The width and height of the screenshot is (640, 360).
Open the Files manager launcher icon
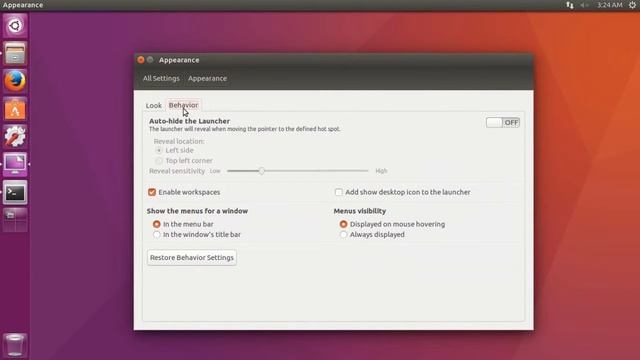click(15, 53)
